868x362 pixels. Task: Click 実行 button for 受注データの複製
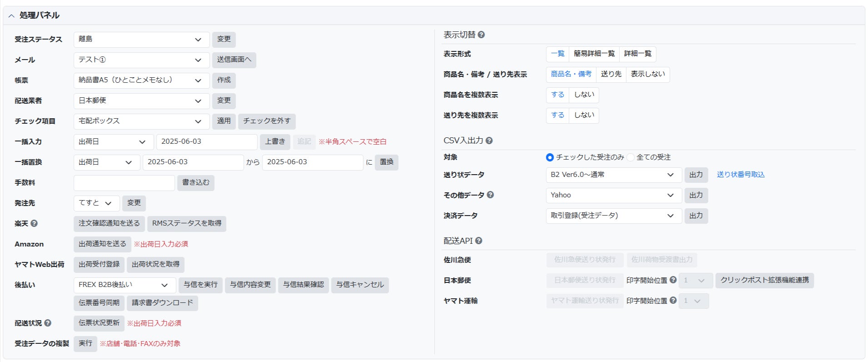[85, 344]
